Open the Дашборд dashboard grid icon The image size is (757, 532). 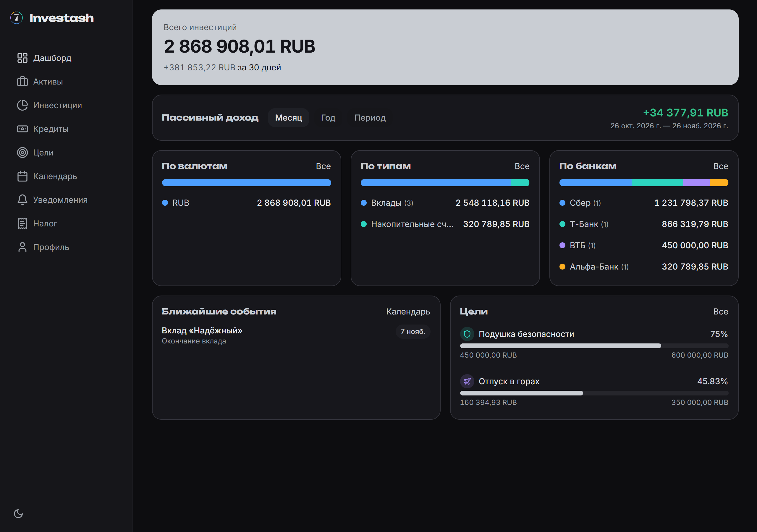(x=22, y=58)
